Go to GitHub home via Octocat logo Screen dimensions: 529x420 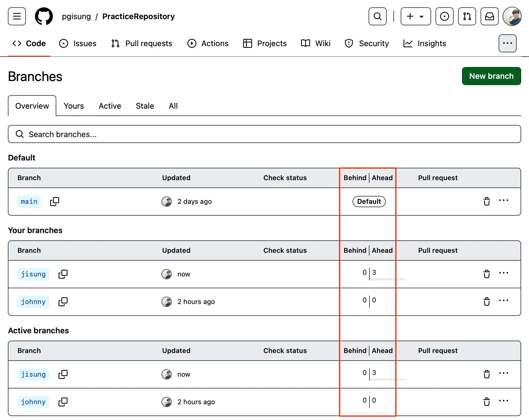[44, 16]
